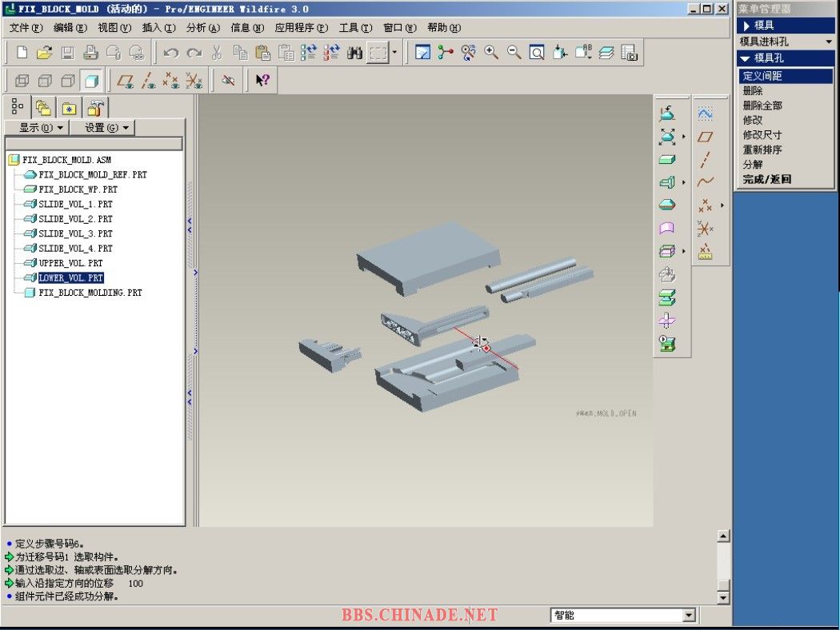Open the 设置 dropdown in the model tree
The width and height of the screenshot is (840, 630).
click(x=103, y=127)
